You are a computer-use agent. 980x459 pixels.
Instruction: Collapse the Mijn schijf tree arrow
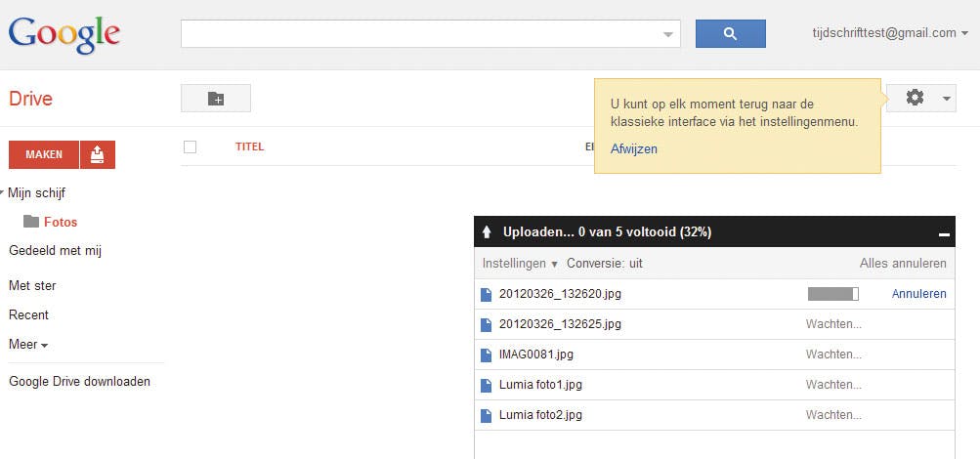click(3, 193)
